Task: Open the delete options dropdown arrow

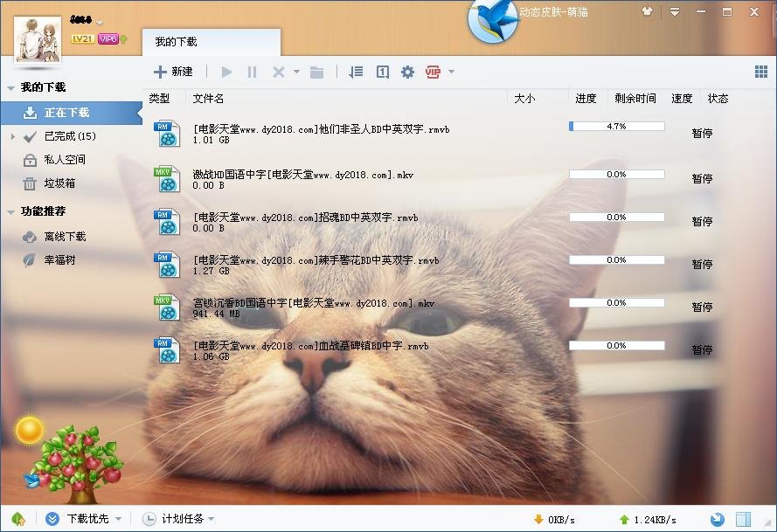Action: [296, 72]
